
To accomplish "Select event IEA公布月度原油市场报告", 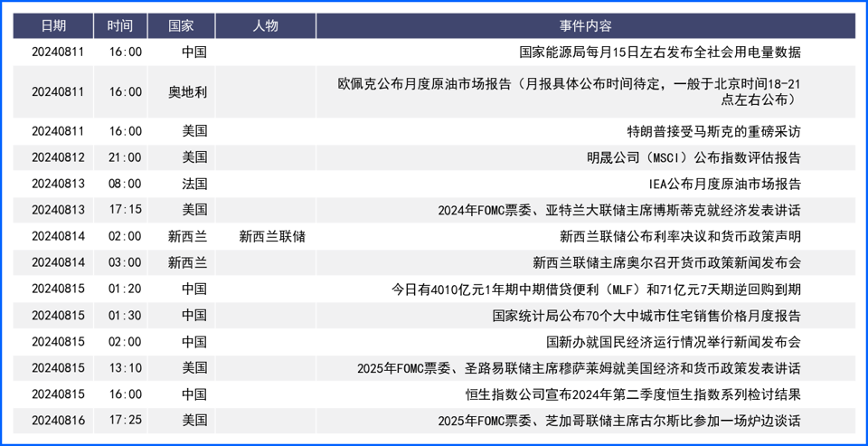I will pos(724,184).
